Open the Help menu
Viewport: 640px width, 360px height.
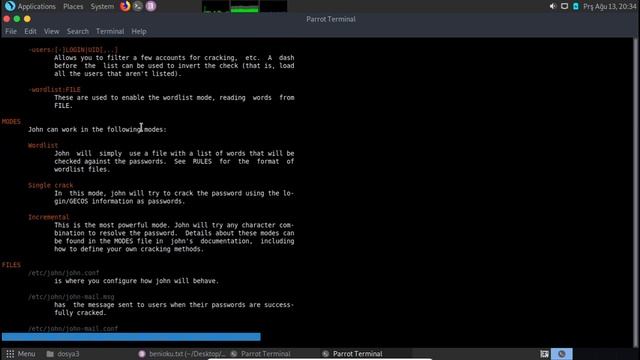[x=139, y=31]
